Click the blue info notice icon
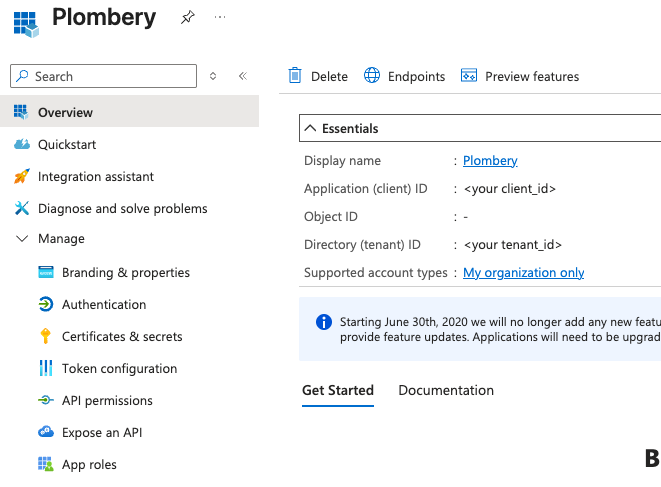 coord(324,322)
